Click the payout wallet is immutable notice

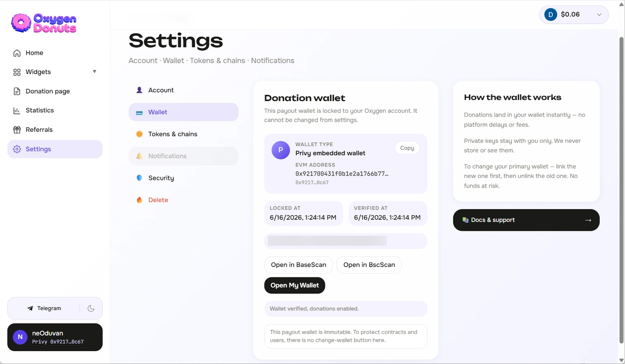click(346, 336)
